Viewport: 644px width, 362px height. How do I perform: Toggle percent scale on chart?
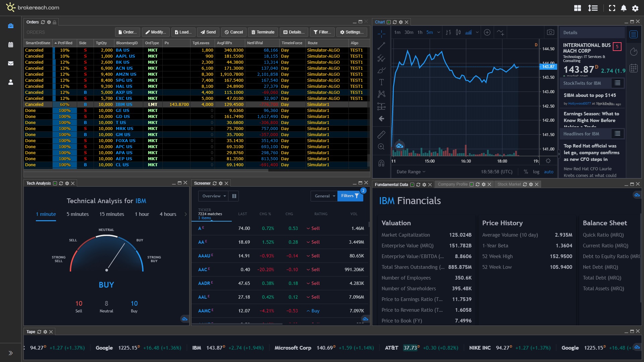pyautogui.click(x=526, y=172)
